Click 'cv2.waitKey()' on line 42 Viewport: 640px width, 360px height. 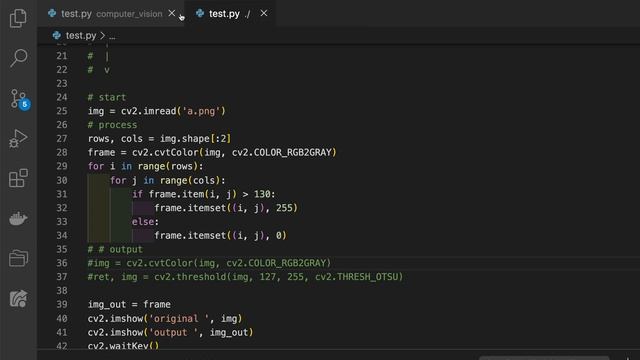click(x=123, y=345)
